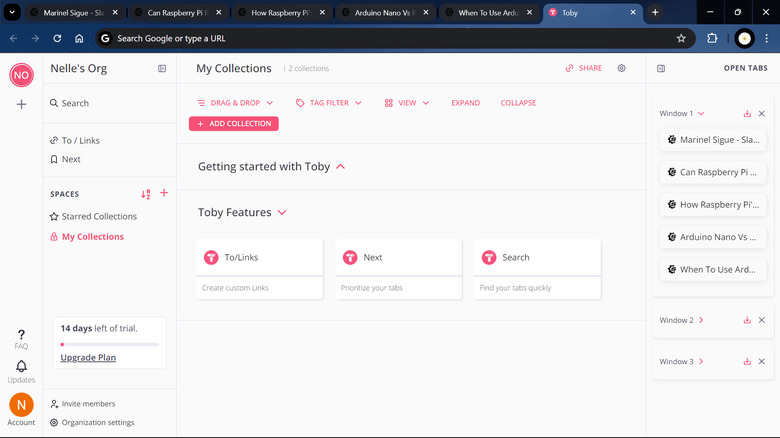The image size is (780, 438).
Task: Save Window 1 tabs as collection
Action: [747, 114]
